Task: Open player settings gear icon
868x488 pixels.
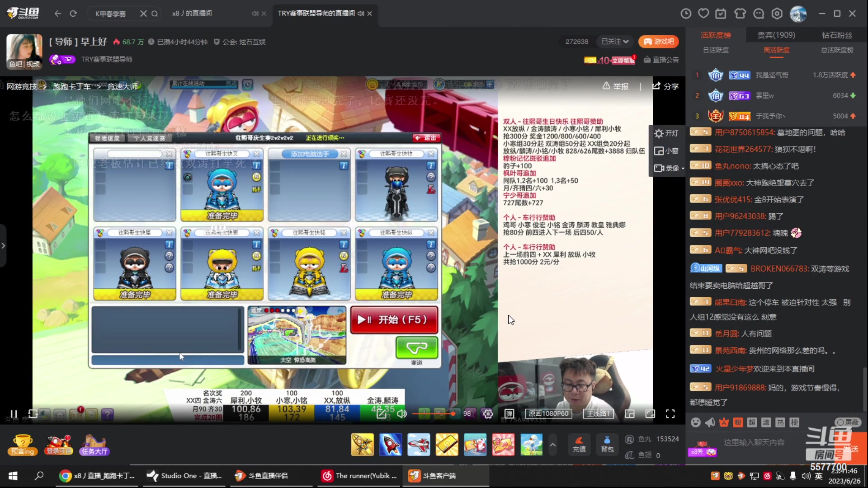Action: 488,414
